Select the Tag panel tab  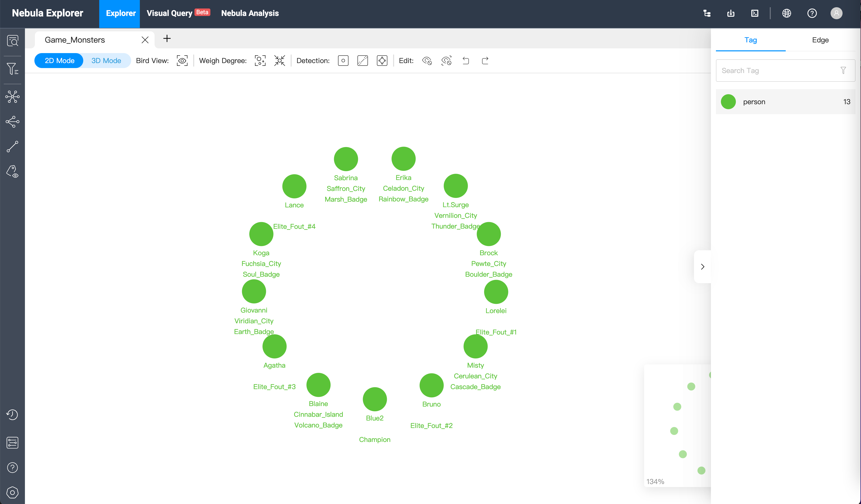pos(750,40)
